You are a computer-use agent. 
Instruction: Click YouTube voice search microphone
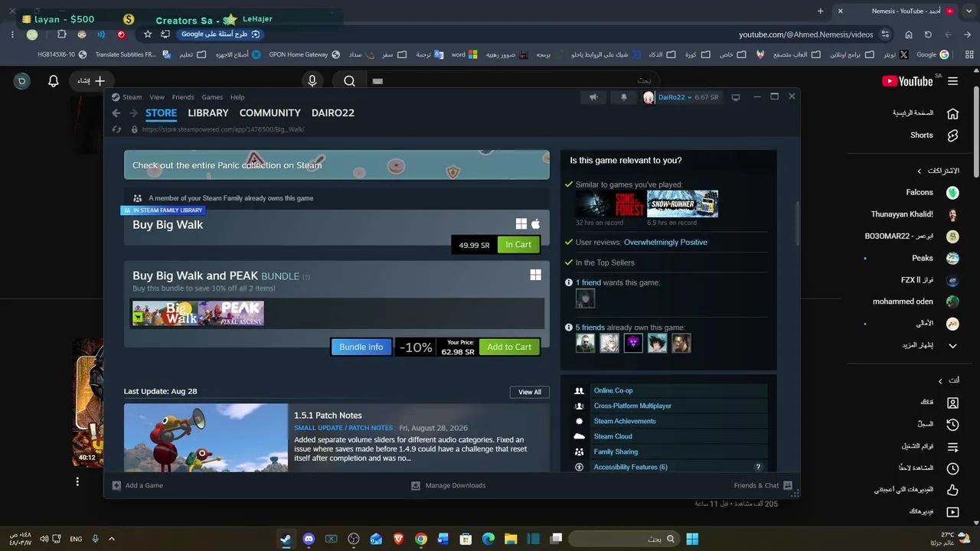312,80
